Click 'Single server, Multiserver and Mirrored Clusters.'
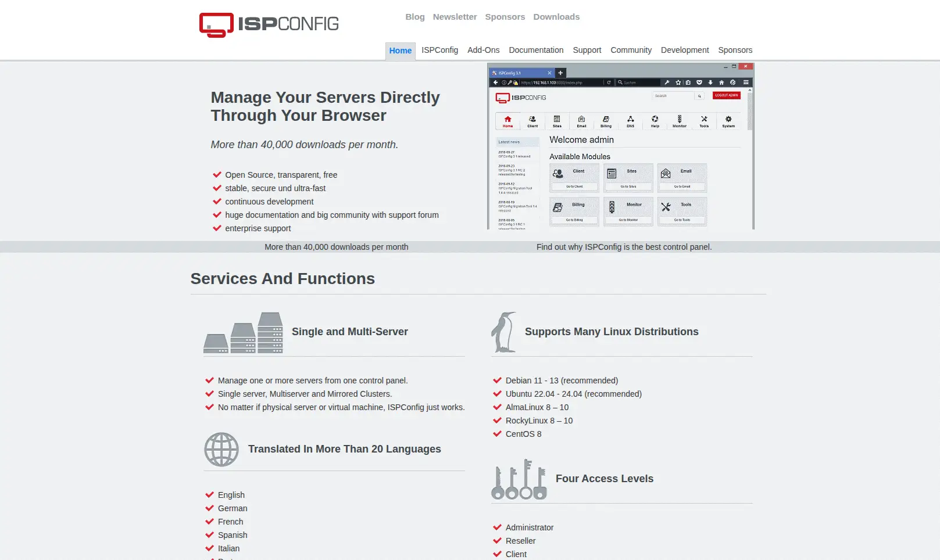The width and height of the screenshot is (940, 560). [x=305, y=394]
